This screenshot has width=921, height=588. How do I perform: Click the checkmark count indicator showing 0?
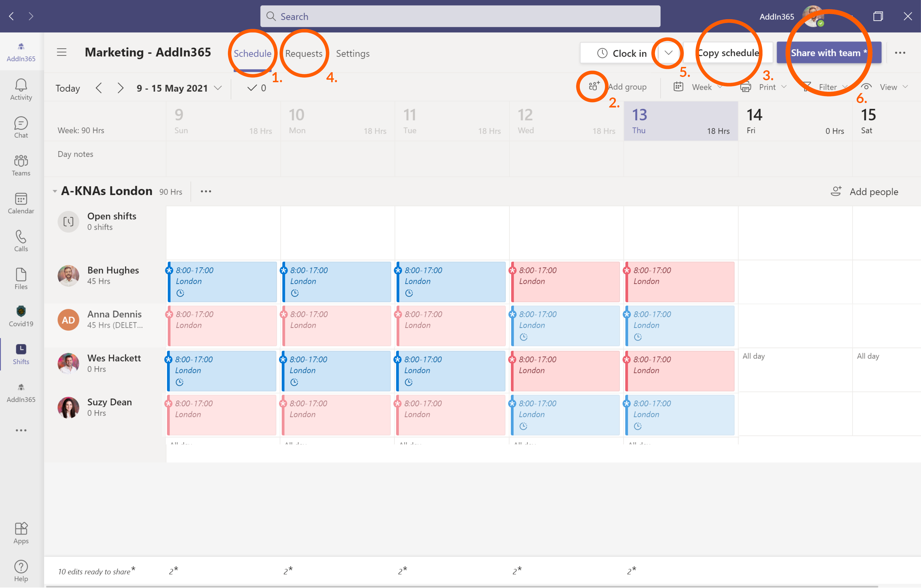coord(256,88)
